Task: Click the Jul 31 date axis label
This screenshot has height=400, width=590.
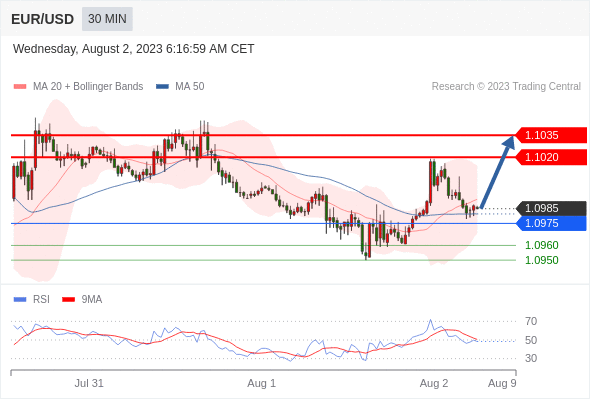Action: point(89,383)
